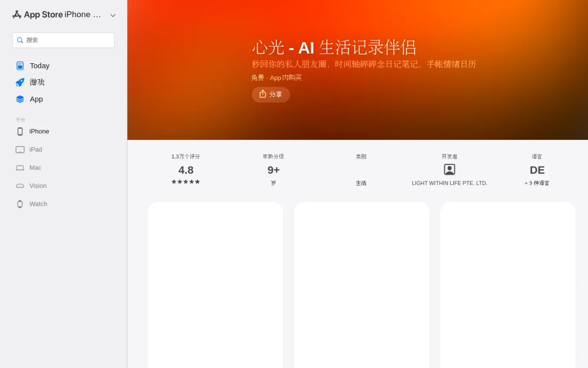Click the 开发者 label
The height and width of the screenshot is (368, 588).
(x=450, y=157)
